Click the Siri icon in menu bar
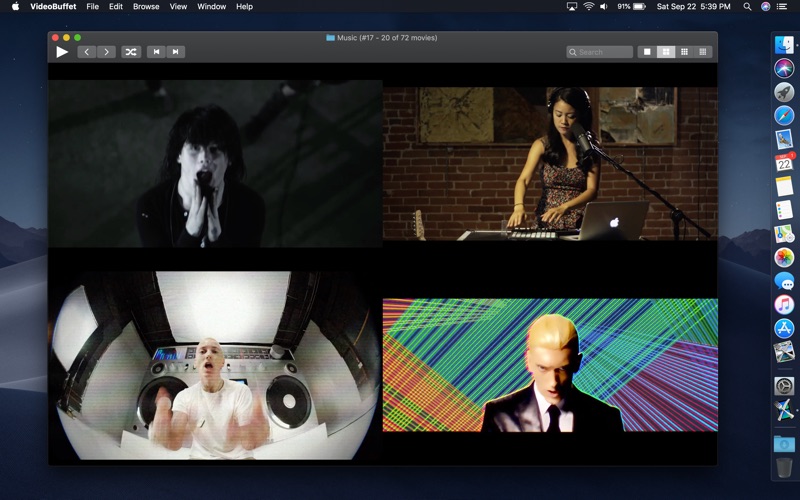 tap(765, 7)
